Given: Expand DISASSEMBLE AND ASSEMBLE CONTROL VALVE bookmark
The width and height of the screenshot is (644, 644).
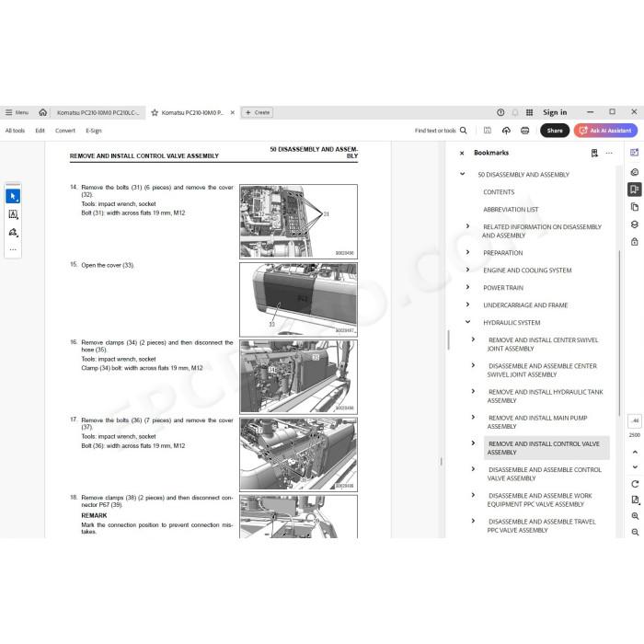Looking at the screenshot, I should (473, 469).
